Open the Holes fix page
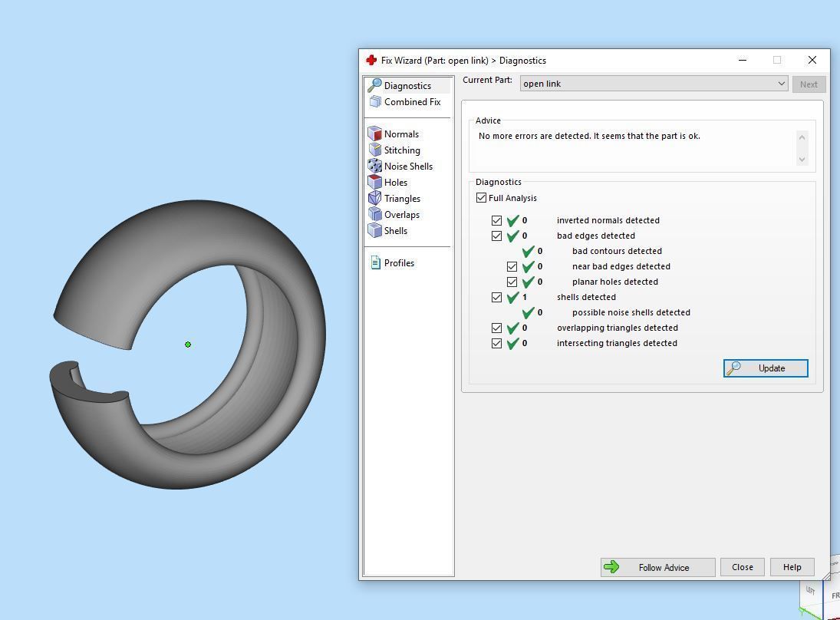The height and width of the screenshot is (620, 840). pyautogui.click(x=395, y=182)
